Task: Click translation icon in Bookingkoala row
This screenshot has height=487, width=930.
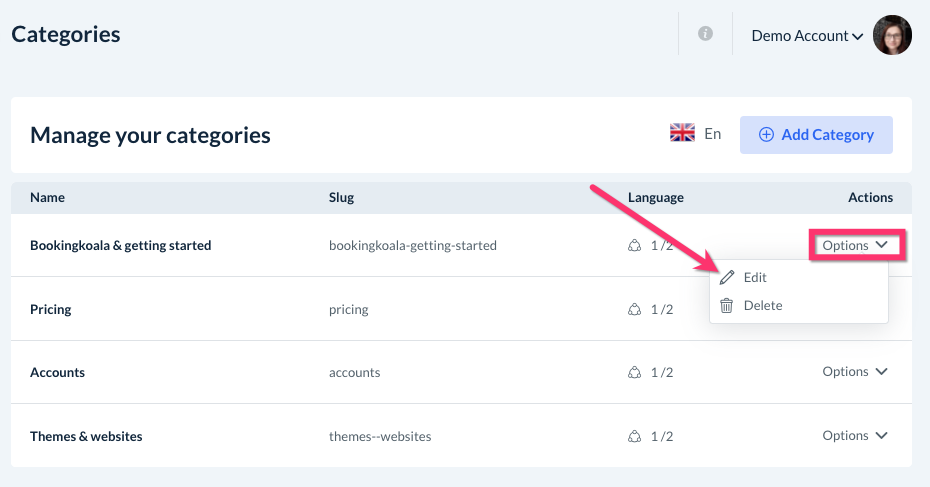Action: tap(634, 245)
